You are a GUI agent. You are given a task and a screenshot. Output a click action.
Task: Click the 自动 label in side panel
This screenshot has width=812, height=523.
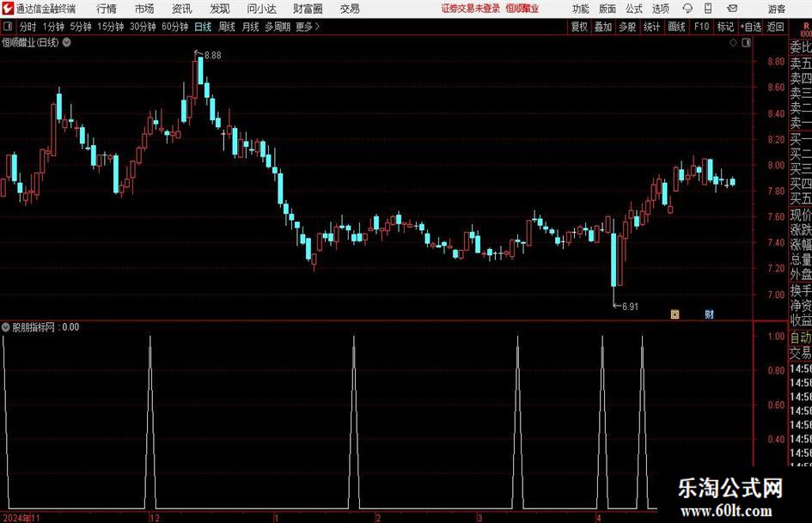pos(801,338)
